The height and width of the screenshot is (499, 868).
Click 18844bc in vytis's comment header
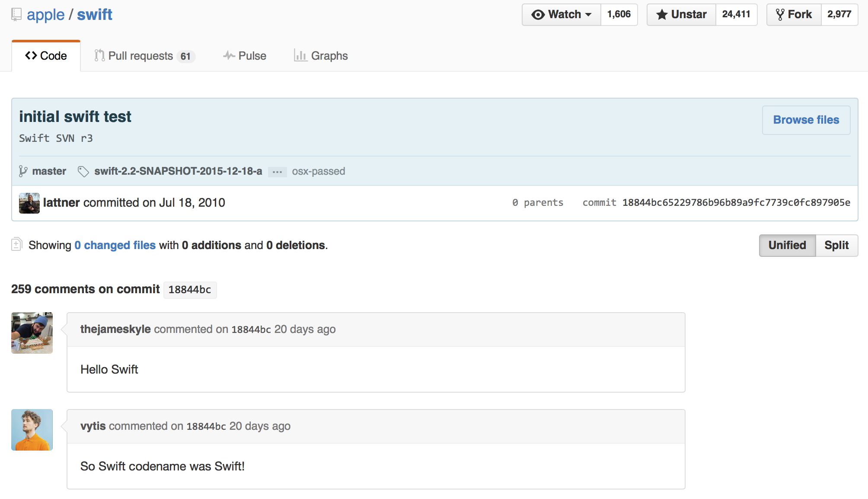[x=206, y=426]
